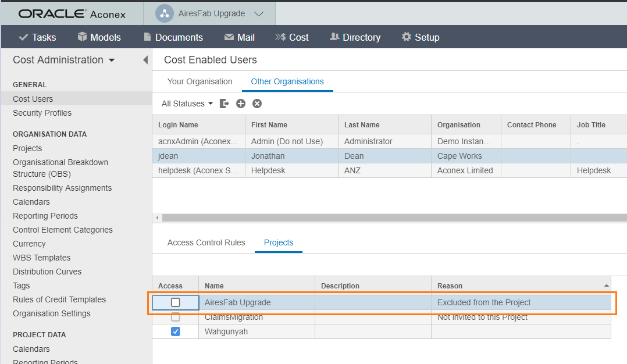
Task: Expand the Cost Administration dropdown
Action: pyautogui.click(x=63, y=60)
